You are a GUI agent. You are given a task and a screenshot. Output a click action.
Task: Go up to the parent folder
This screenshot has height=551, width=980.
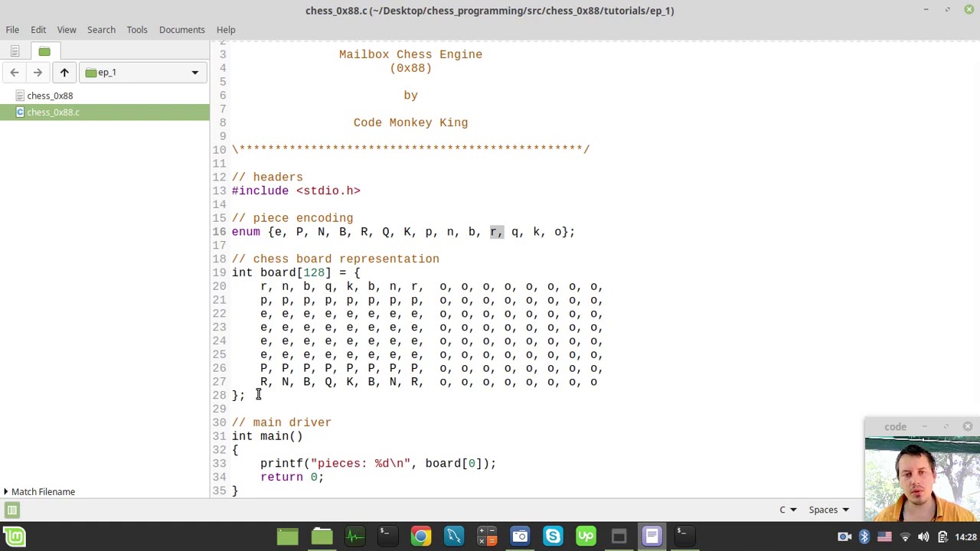(64, 72)
